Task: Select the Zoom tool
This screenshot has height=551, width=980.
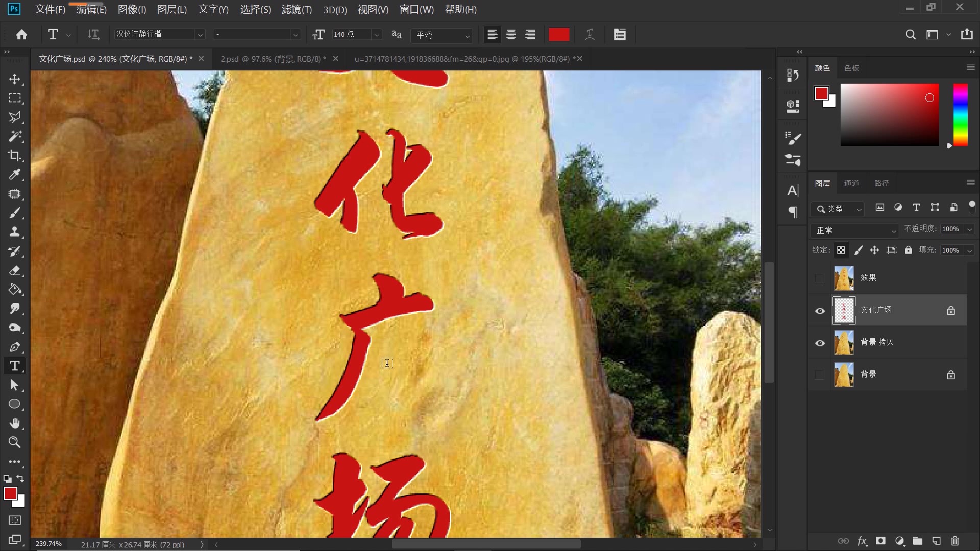Action: 15,442
